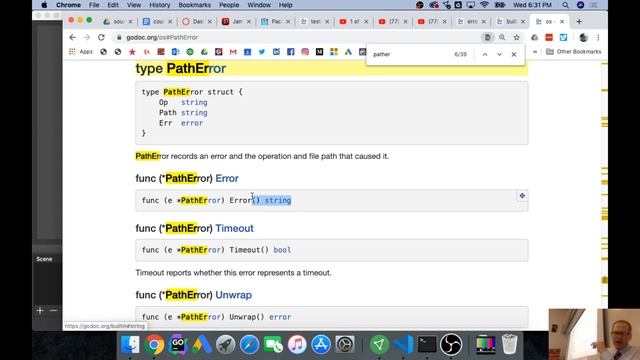
Task: Jump to previous find result
Action: coord(485,54)
